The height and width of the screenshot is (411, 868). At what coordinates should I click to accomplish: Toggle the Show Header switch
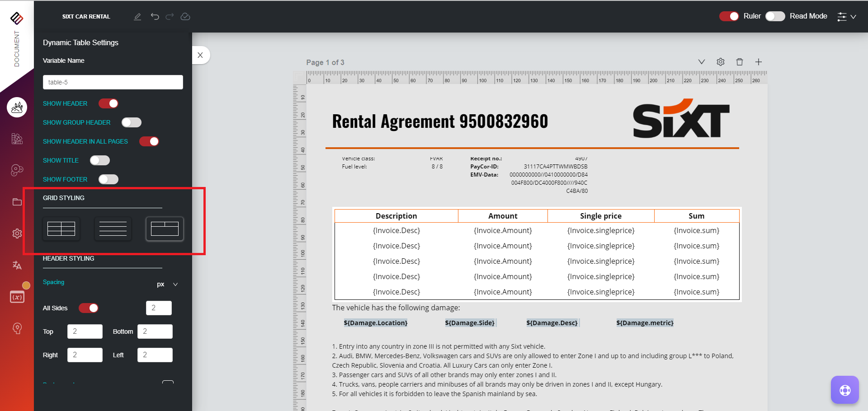(x=108, y=103)
